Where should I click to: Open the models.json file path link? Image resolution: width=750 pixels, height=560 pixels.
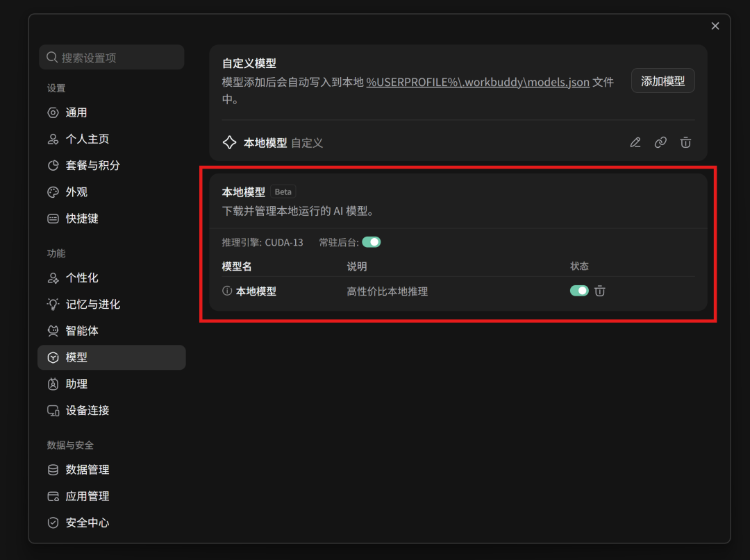(x=478, y=82)
